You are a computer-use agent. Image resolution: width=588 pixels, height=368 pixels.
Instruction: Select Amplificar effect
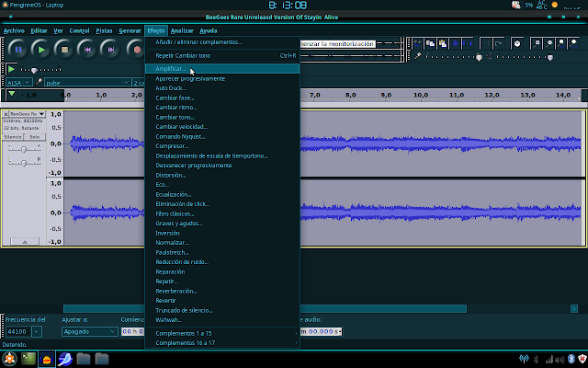[x=222, y=69]
